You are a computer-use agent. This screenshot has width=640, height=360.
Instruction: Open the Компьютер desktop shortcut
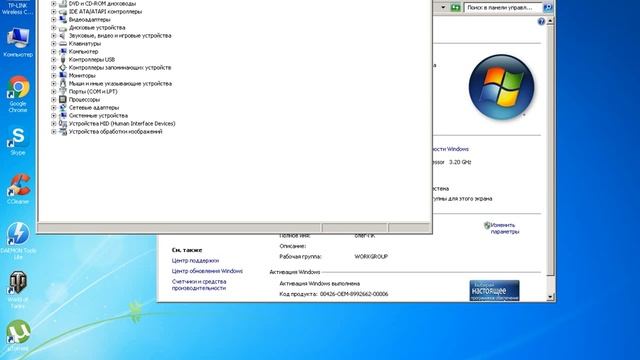pos(18,42)
